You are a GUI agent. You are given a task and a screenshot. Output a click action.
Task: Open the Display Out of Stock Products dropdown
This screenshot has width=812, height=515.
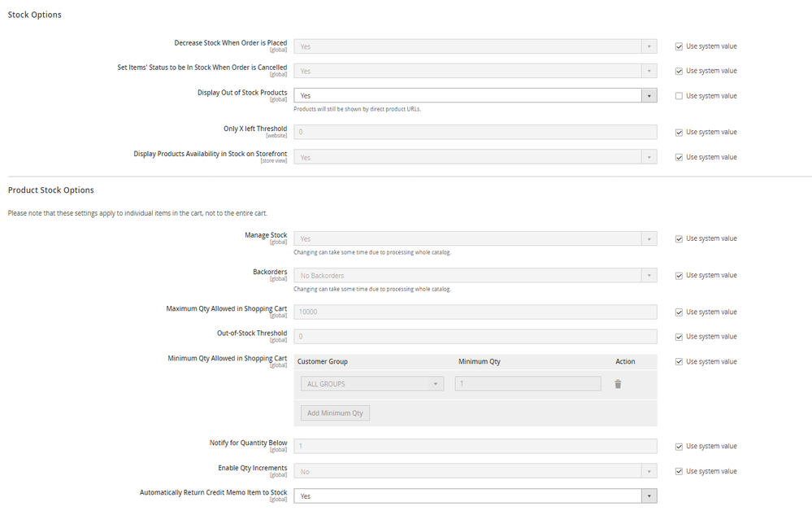(x=475, y=95)
